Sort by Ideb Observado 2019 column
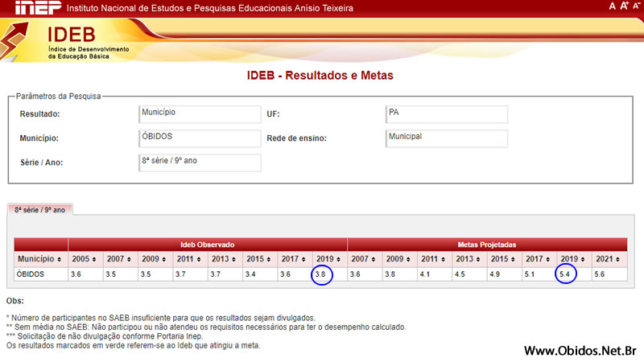Screen dimensions: 644x362 (x=330, y=259)
